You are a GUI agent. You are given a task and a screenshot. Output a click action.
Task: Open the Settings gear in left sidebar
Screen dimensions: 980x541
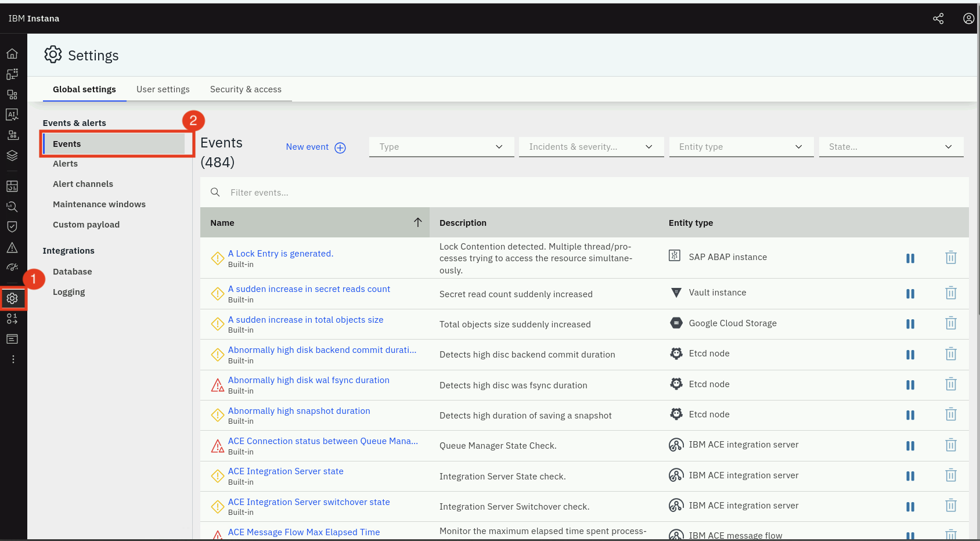(x=12, y=298)
